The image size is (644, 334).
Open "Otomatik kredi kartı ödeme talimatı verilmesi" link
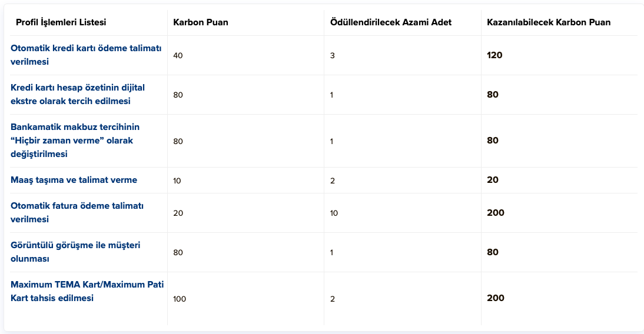(86, 55)
